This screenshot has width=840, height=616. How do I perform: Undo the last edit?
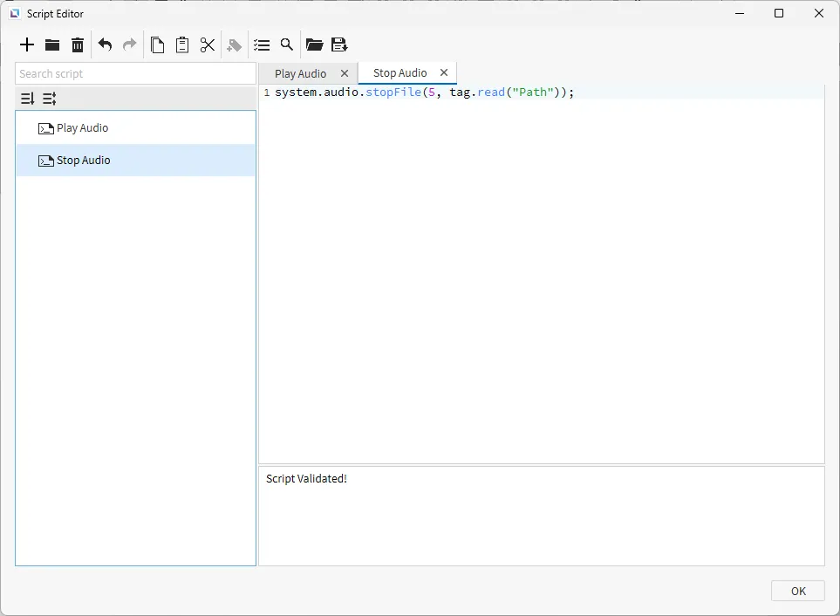(x=105, y=44)
